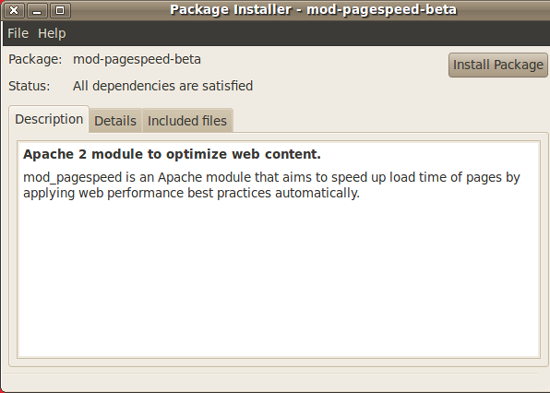Open the File menu

click(x=18, y=33)
